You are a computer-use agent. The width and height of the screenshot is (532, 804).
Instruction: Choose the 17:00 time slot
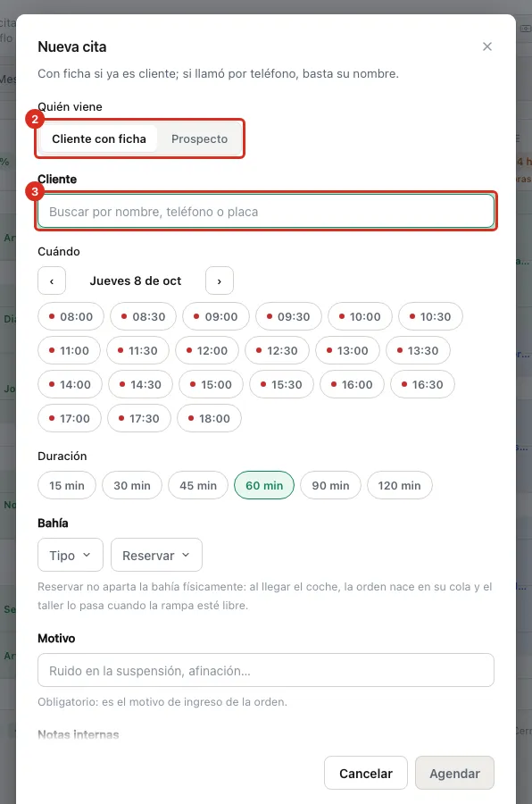point(70,418)
